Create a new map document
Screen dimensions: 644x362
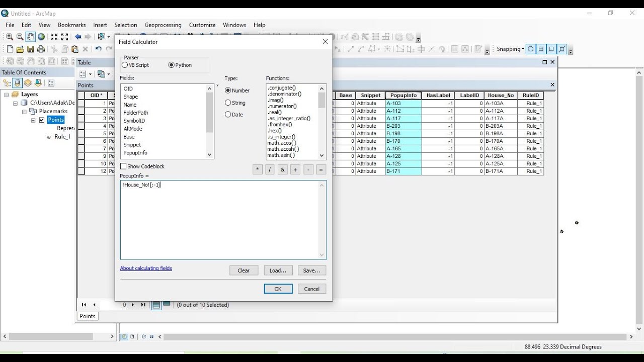(x=10, y=49)
